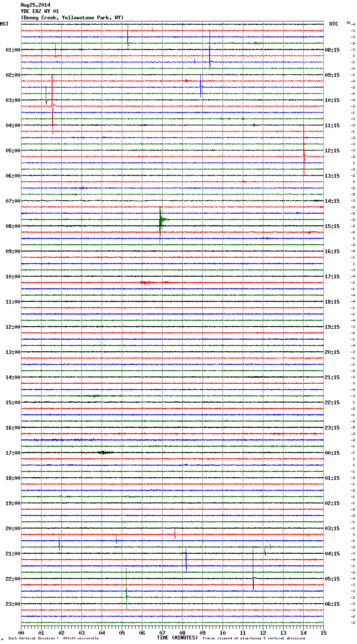Select the 03:00 MST row label
The width and height of the screenshot is (357, 644).
(x=13, y=100)
